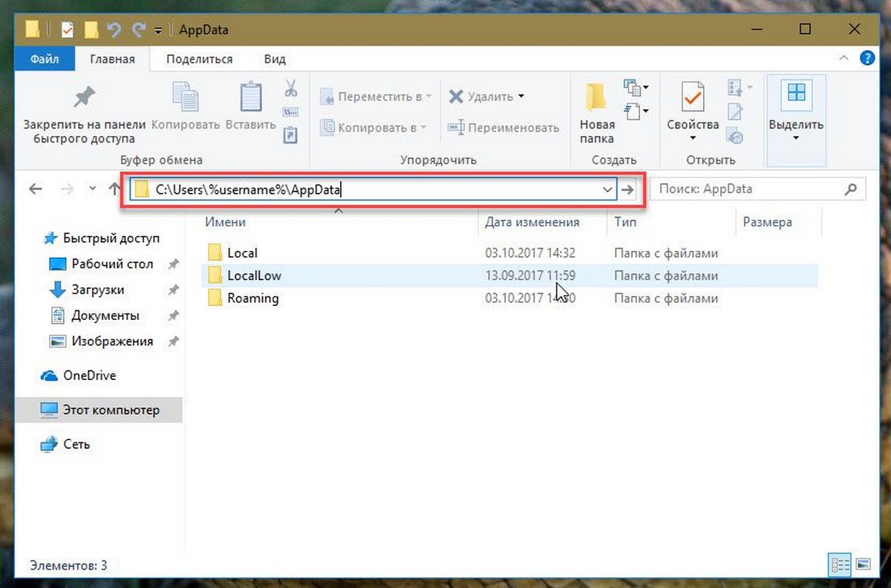The height and width of the screenshot is (588, 891).
Task: Collapse the ribbon with the chevron
Action: pyautogui.click(x=843, y=58)
